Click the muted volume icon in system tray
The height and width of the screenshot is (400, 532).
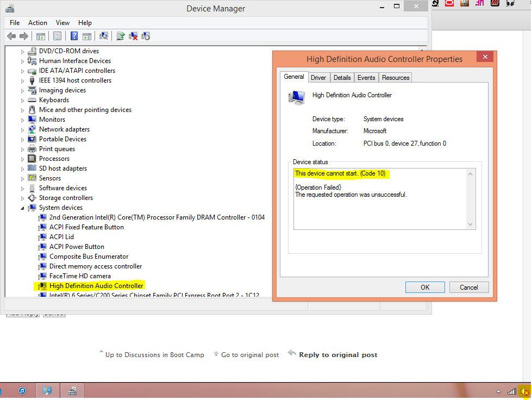click(x=525, y=391)
